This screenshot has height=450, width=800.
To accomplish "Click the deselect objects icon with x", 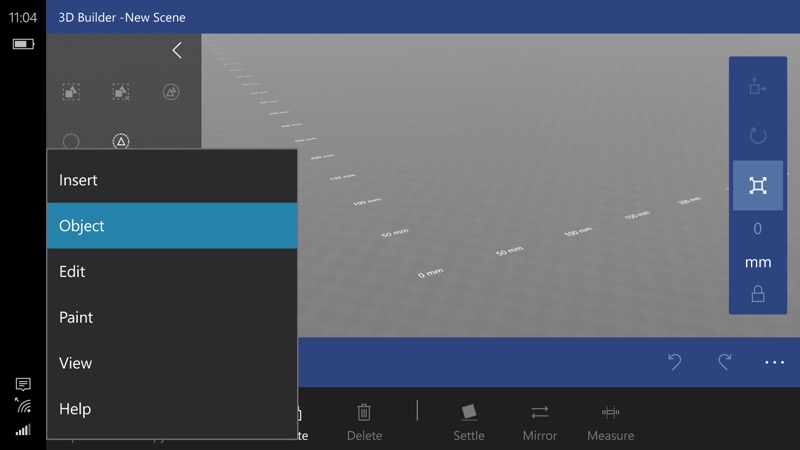I will (x=121, y=92).
